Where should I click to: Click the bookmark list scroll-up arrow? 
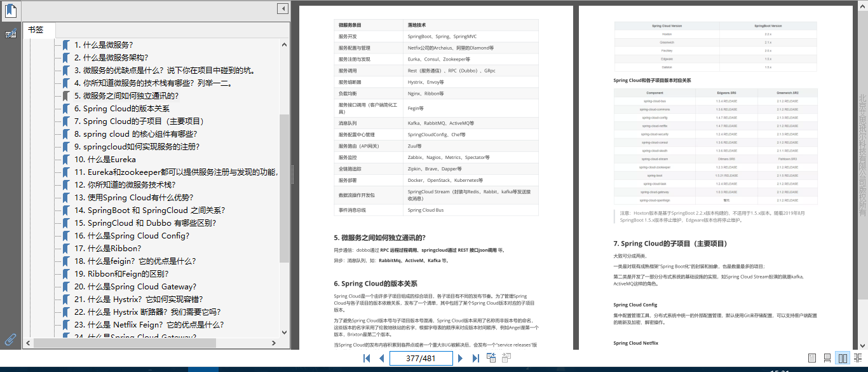284,45
